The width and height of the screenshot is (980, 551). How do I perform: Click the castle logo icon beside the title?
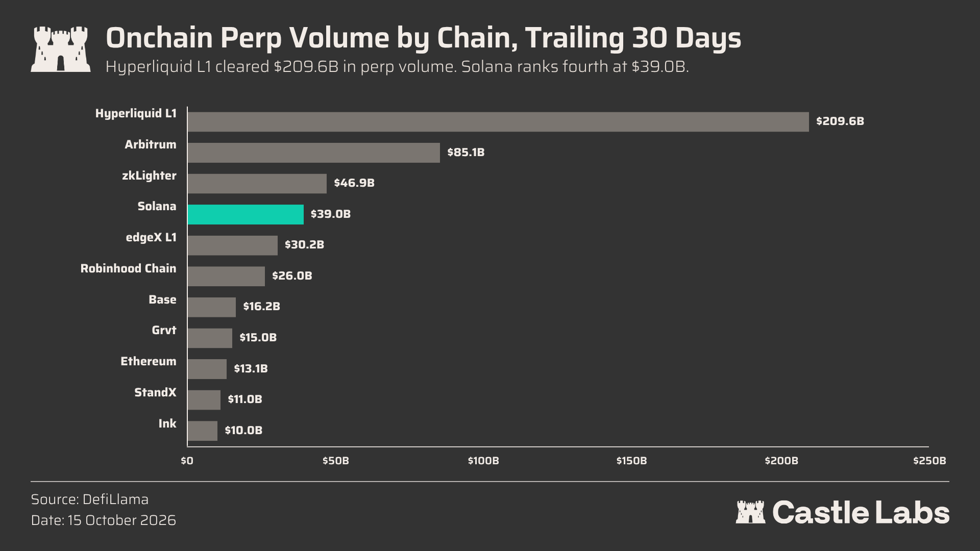[x=61, y=49]
